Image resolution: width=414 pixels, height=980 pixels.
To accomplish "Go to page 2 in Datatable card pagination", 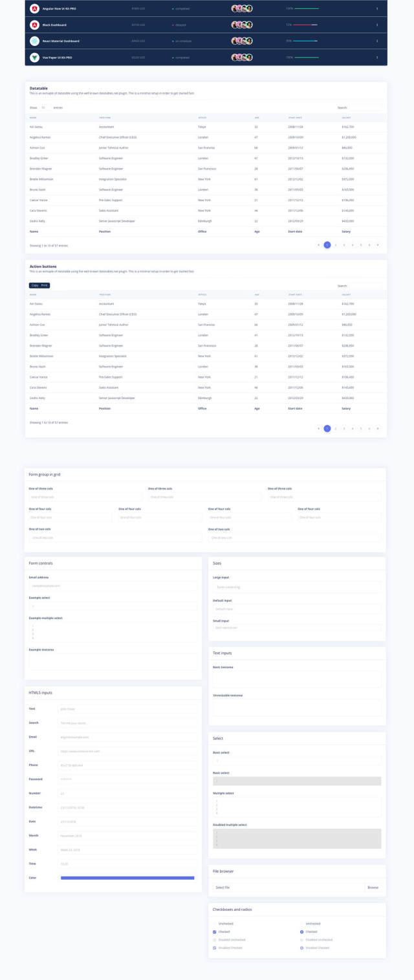I will [336, 245].
